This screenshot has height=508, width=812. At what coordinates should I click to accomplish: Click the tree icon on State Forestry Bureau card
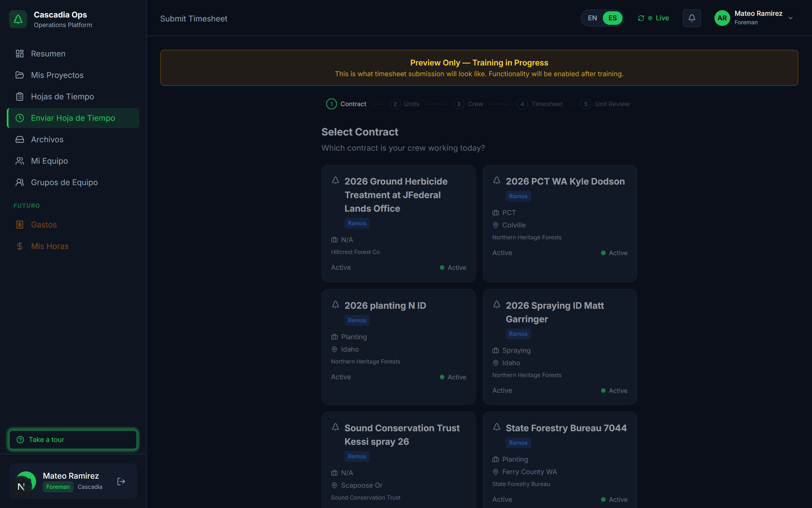point(497,427)
